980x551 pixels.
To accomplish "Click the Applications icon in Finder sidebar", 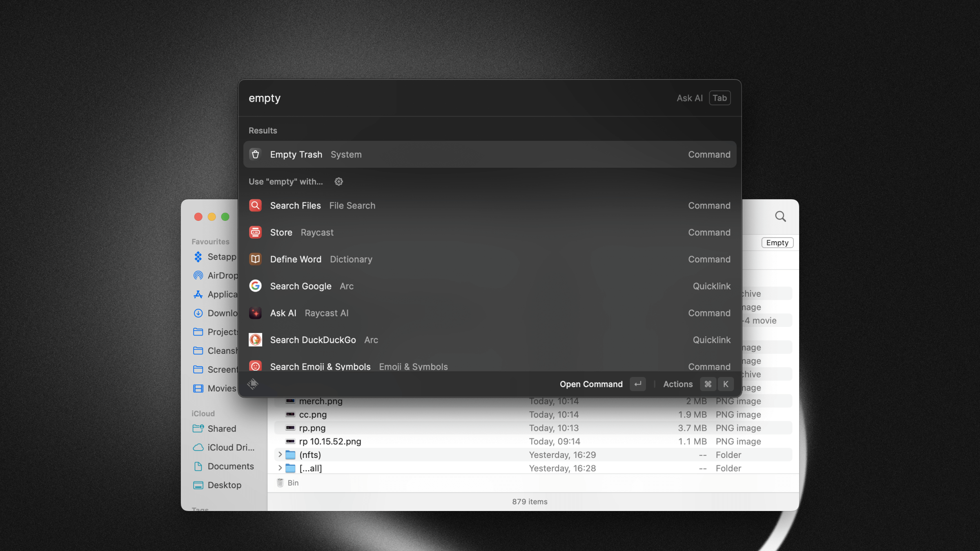I will (x=198, y=294).
